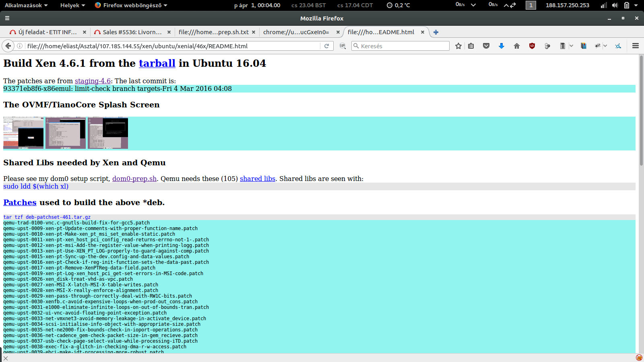Go to home page via house icon
644x362 pixels.
[517, 46]
